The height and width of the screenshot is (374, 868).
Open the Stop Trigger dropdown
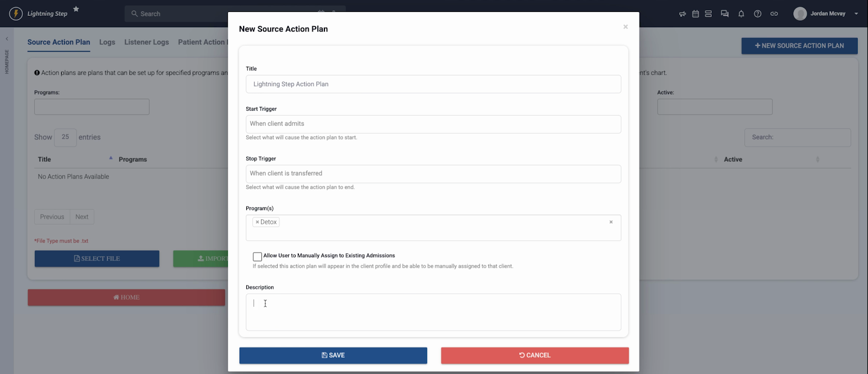click(x=433, y=174)
